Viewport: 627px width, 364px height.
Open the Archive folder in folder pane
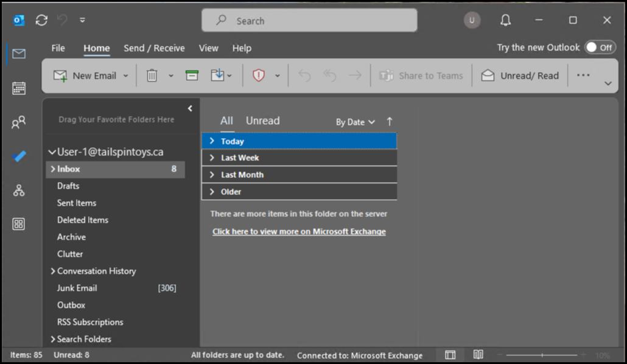click(71, 237)
